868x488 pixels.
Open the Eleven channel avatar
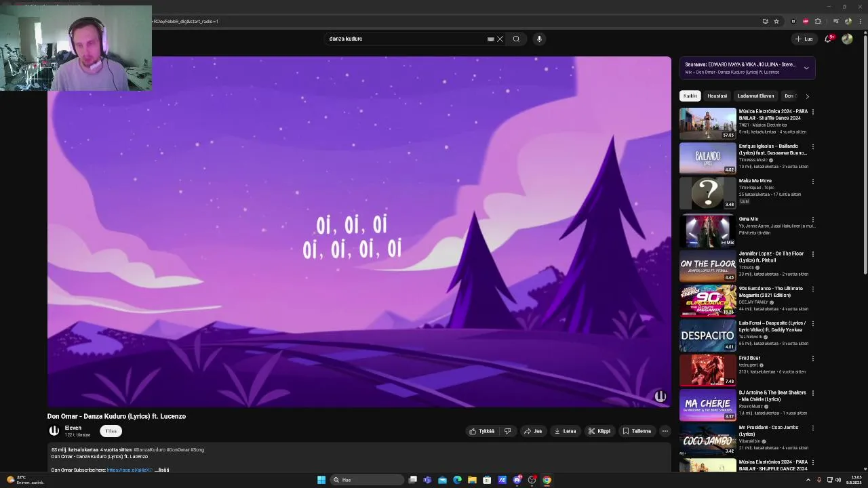54,430
